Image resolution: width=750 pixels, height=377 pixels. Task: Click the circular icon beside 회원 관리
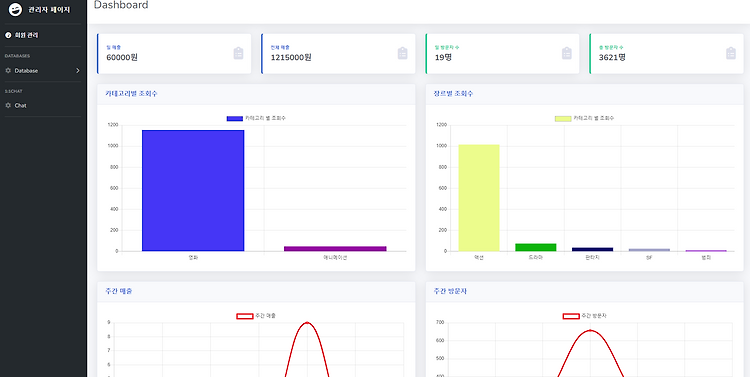pyautogui.click(x=8, y=35)
